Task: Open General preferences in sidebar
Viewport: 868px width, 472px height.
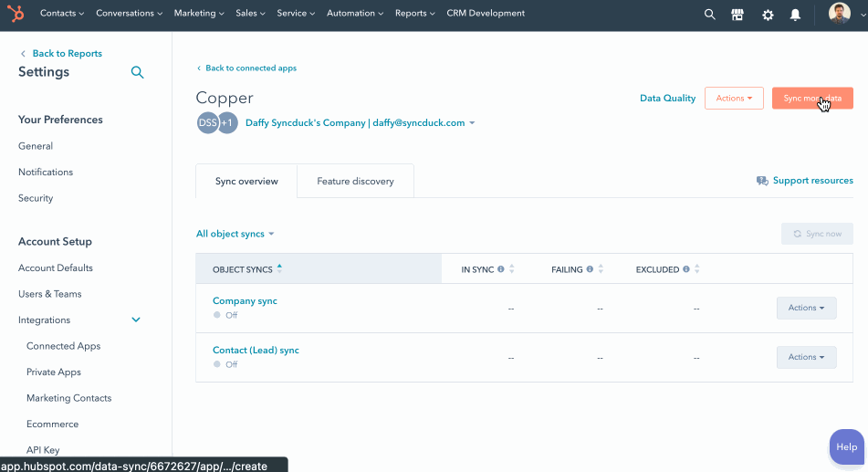Action: pyautogui.click(x=36, y=146)
